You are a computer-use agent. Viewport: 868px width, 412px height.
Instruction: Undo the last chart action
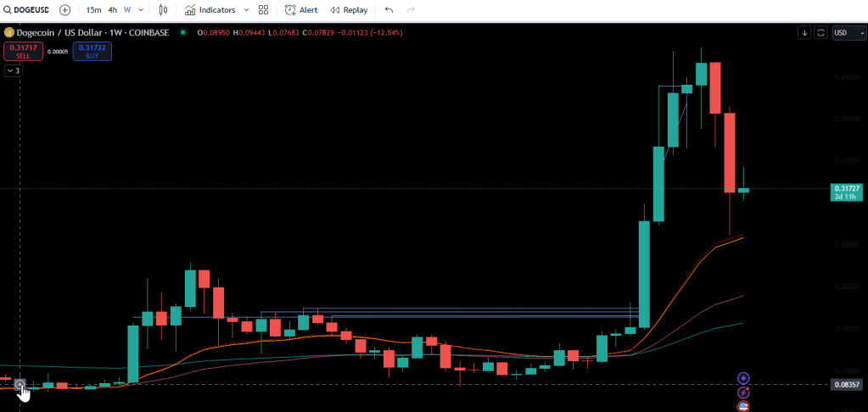point(389,10)
